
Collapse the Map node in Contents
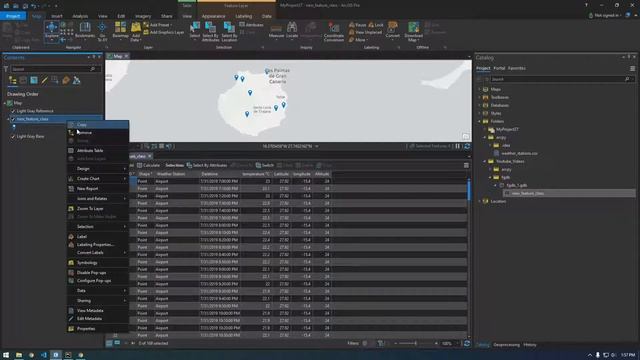(x=5, y=103)
